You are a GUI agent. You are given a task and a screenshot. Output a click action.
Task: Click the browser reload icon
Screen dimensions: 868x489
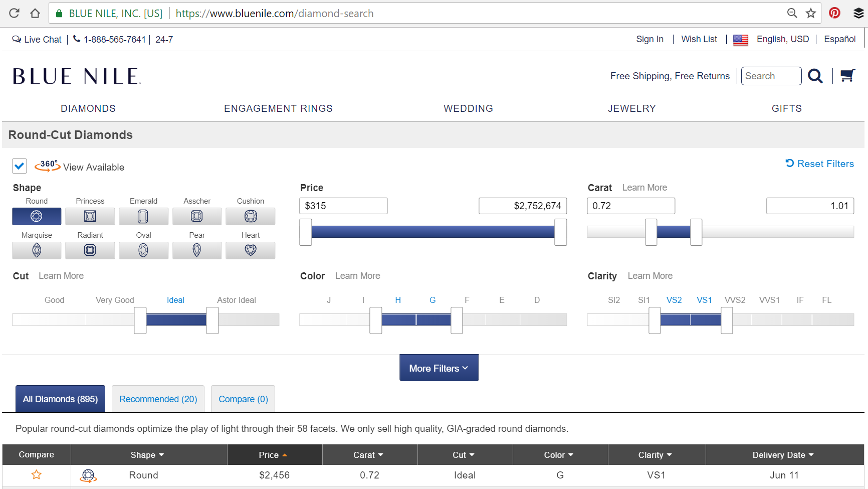(x=14, y=13)
